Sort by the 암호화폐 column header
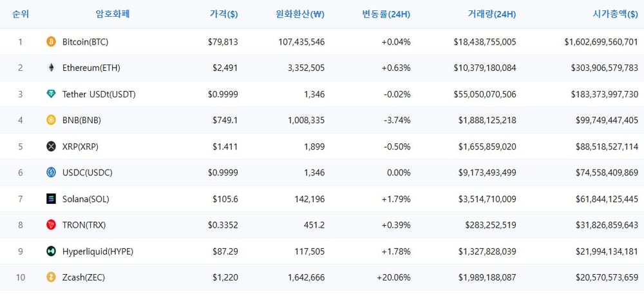 coord(113,14)
